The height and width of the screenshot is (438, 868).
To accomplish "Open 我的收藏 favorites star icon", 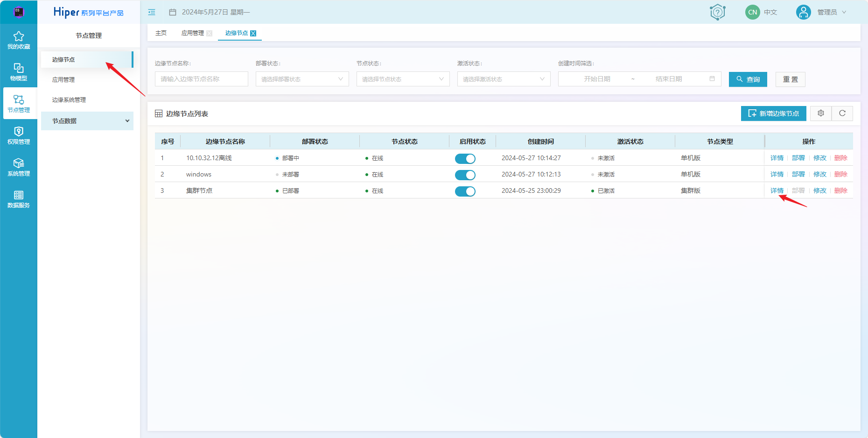I will coord(19,36).
